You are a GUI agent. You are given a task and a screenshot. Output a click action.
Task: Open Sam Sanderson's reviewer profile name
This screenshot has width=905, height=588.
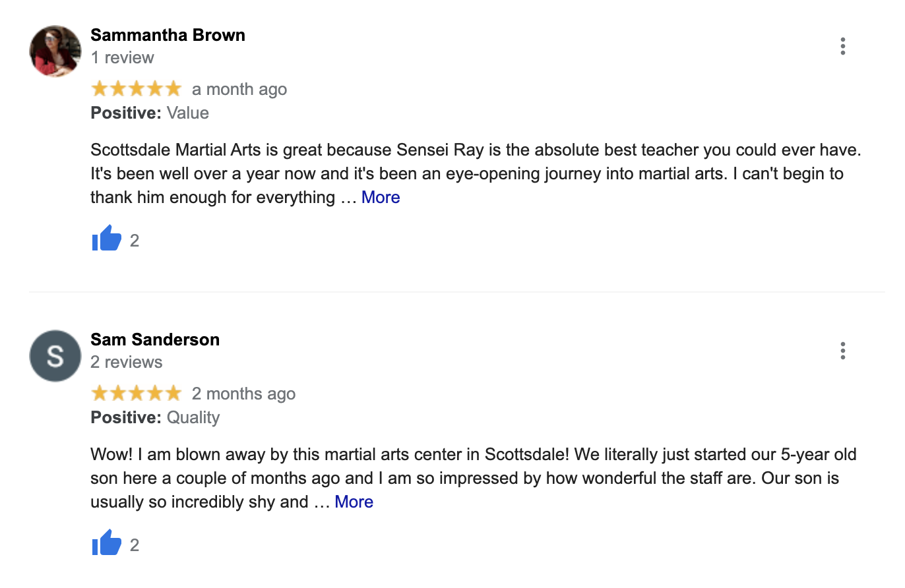pos(155,339)
